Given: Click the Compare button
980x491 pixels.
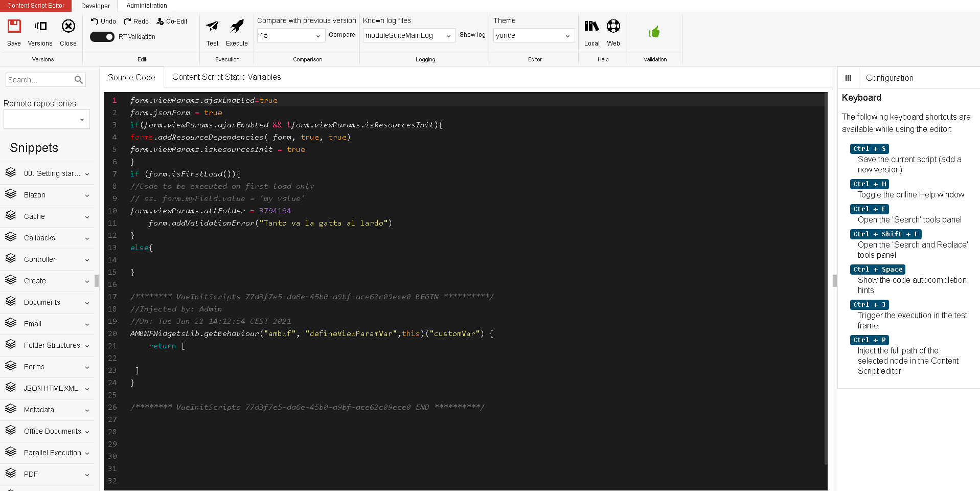Looking at the screenshot, I should tap(341, 35).
